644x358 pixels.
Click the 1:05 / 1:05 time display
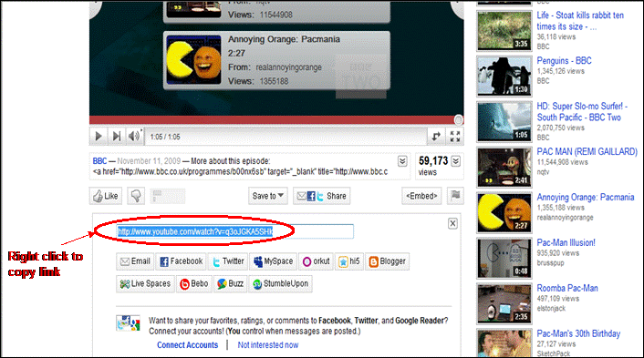pos(165,137)
